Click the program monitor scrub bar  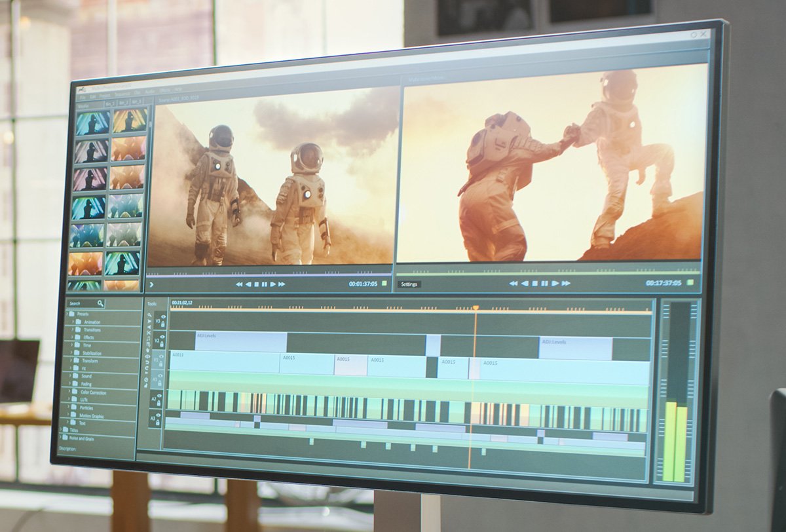548,272
